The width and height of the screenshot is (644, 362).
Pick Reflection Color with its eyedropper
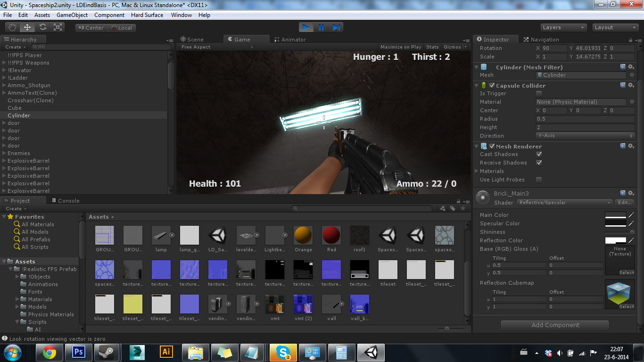pos(631,240)
